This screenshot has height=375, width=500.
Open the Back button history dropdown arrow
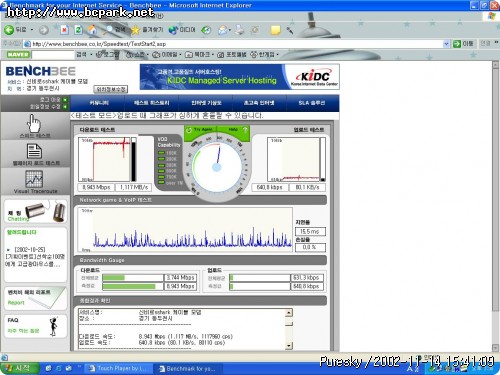tap(32, 30)
